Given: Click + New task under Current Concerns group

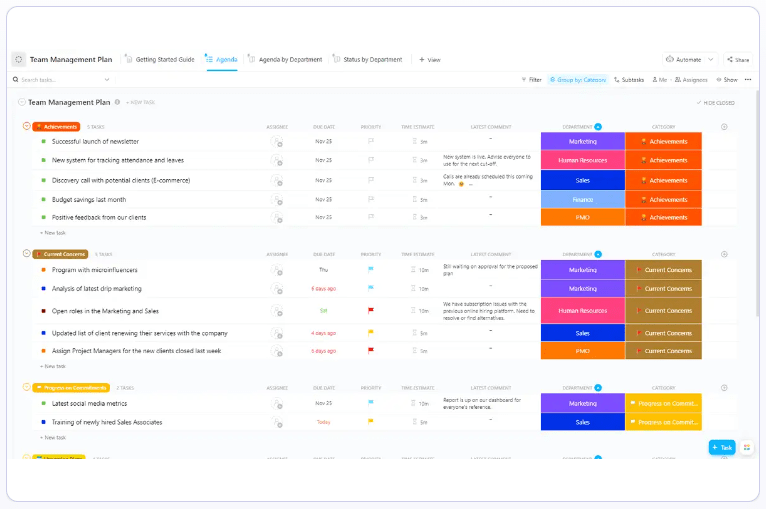Looking at the screenshot, I should pos(53,366).
